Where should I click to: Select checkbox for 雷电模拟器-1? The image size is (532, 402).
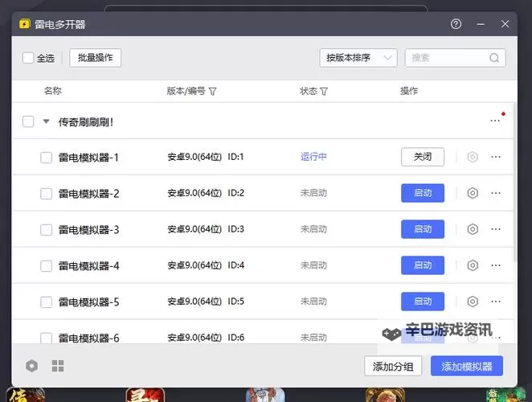46,158
